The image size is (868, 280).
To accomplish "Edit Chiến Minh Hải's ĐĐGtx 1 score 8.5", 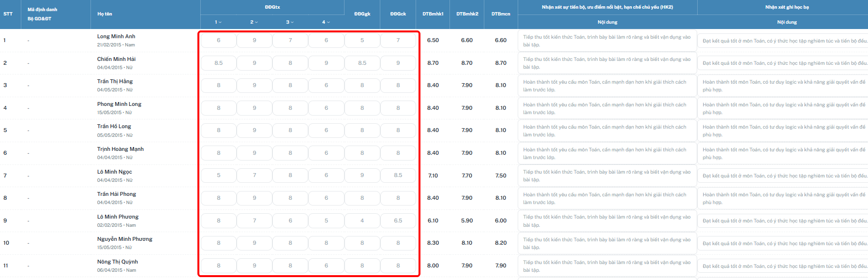I will (x=219, y=63).
